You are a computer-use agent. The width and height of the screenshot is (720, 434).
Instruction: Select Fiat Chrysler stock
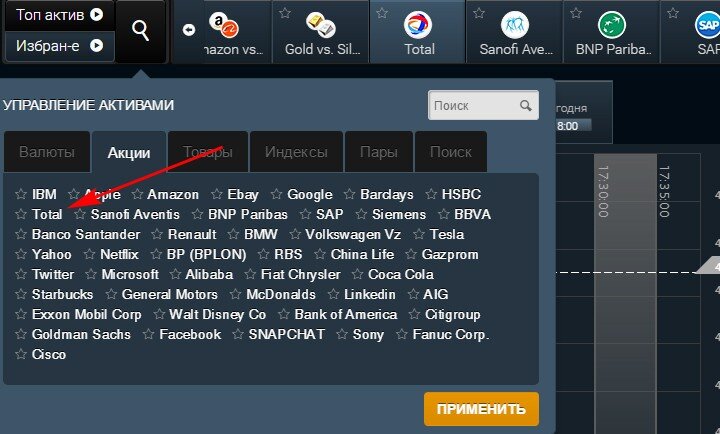pyautogui.click(x=300, y=275)
